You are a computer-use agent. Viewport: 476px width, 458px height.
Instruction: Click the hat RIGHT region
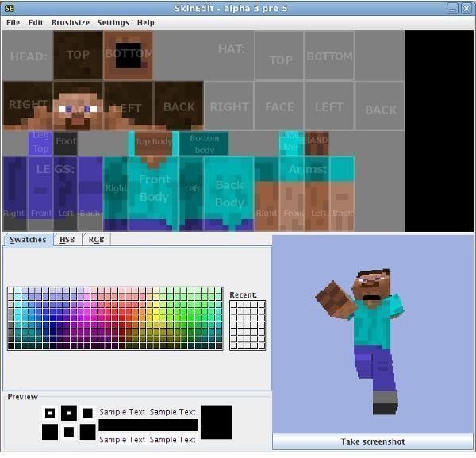tap(229, 106)
